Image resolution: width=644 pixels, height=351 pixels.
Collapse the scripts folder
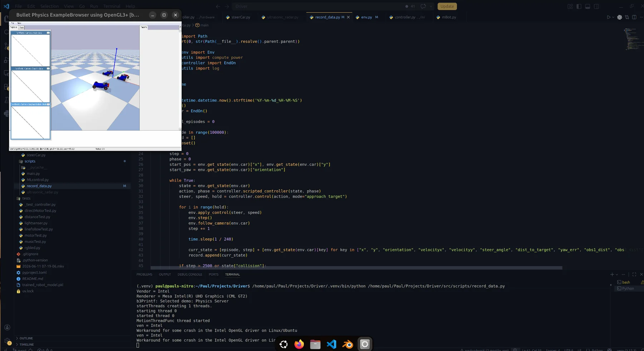pos(73,161)
